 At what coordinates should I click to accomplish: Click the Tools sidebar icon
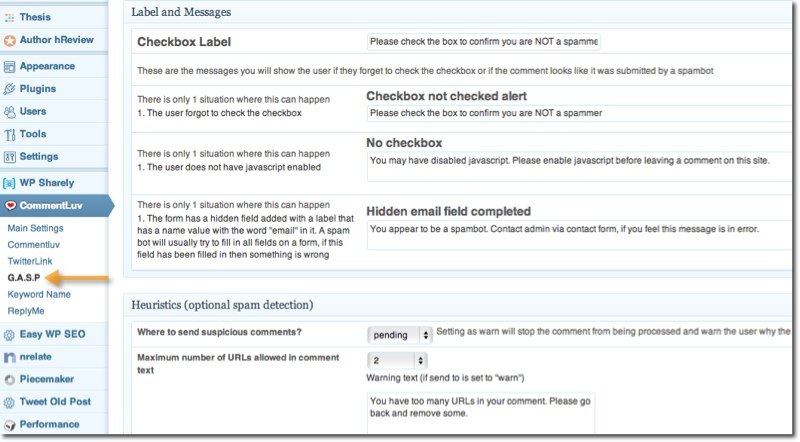pyautogui.click(x=10, y=134)
